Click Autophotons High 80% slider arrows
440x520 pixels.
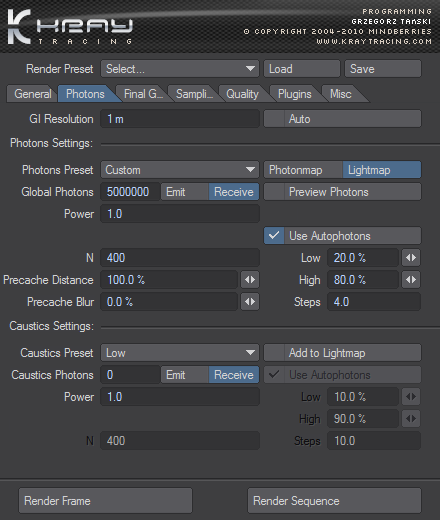411,280
